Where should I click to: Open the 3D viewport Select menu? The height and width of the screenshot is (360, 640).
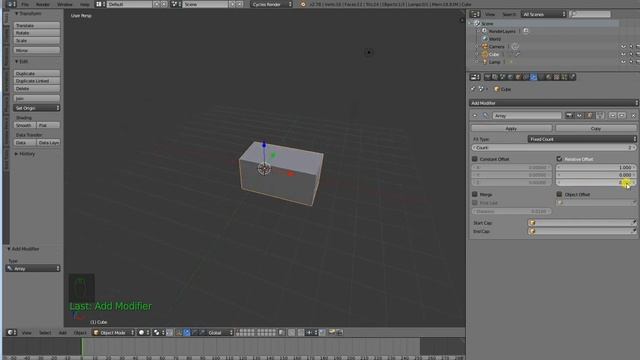tap(45, 333)
